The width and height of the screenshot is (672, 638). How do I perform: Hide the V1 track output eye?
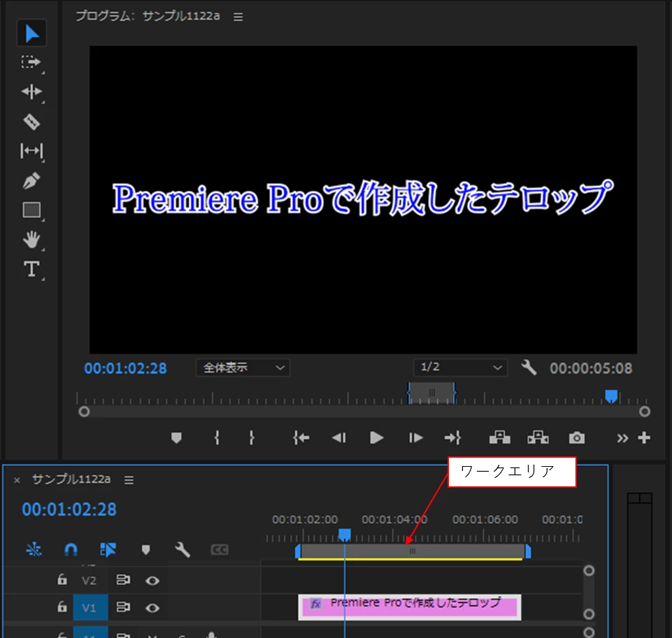pos(152,608)
